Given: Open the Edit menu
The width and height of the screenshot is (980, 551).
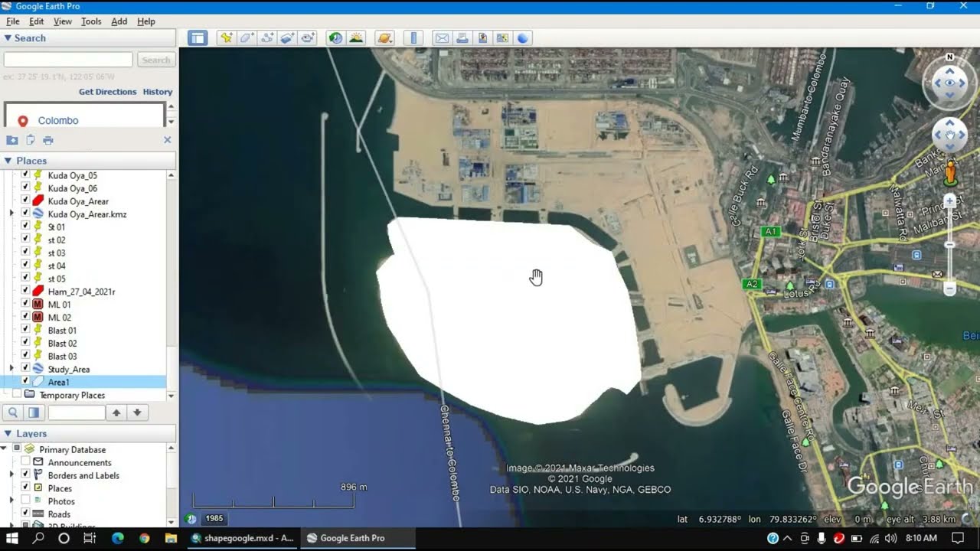Looking at the screenshot, I should pyautogui.click(x=37, y=21).
